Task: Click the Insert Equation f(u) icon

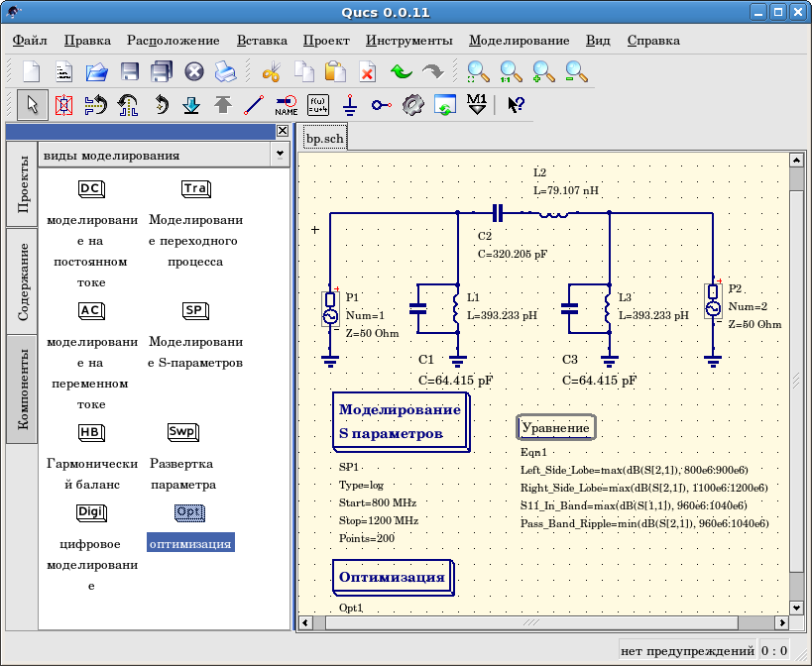Action: tap(318, 103)
